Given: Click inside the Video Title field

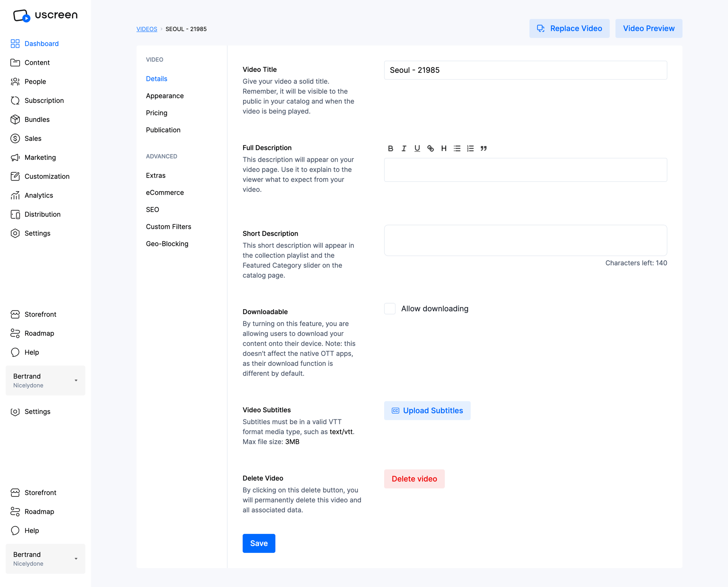Looking at the screenshot, I should 525,70.
